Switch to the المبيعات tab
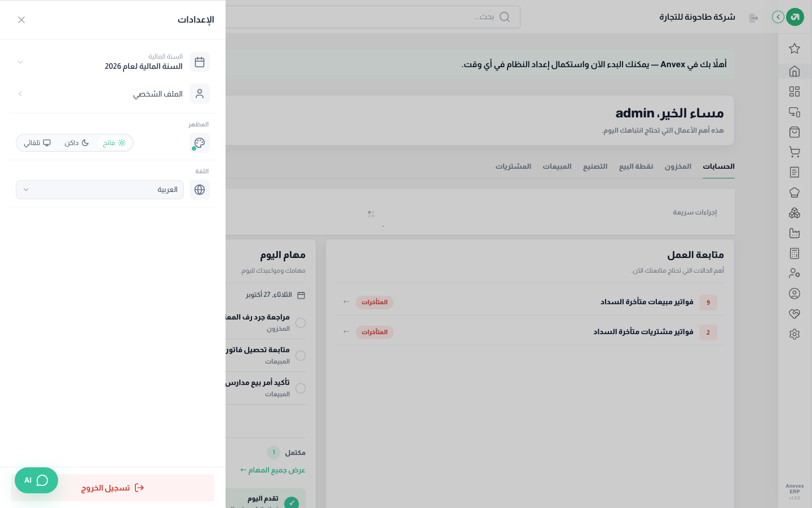 [557, 167]
